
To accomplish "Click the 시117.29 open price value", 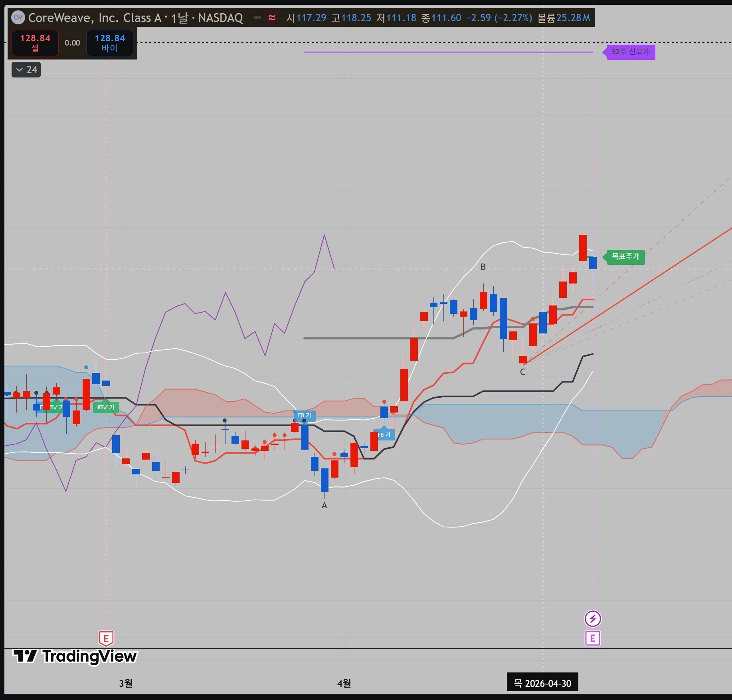I will coord(306,18).
